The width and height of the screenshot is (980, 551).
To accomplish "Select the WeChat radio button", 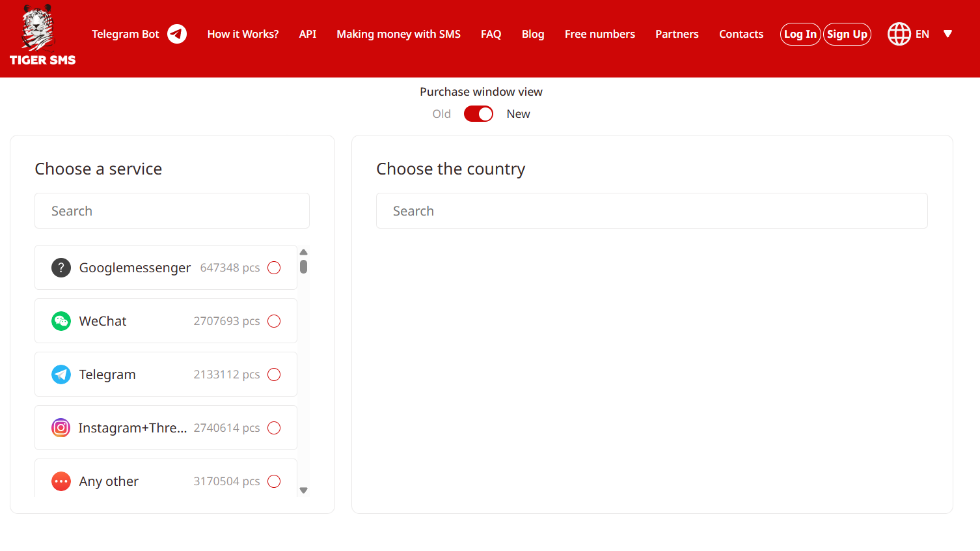I will coord(274,321).
